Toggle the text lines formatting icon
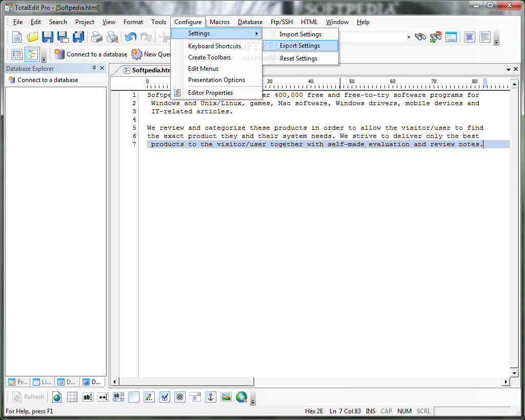 [485, 36]
